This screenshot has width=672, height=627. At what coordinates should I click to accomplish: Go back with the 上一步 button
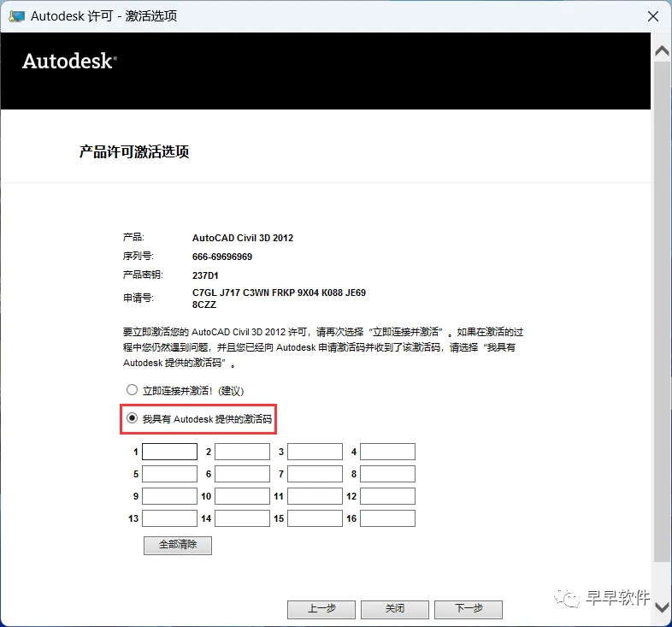point(321,609)
